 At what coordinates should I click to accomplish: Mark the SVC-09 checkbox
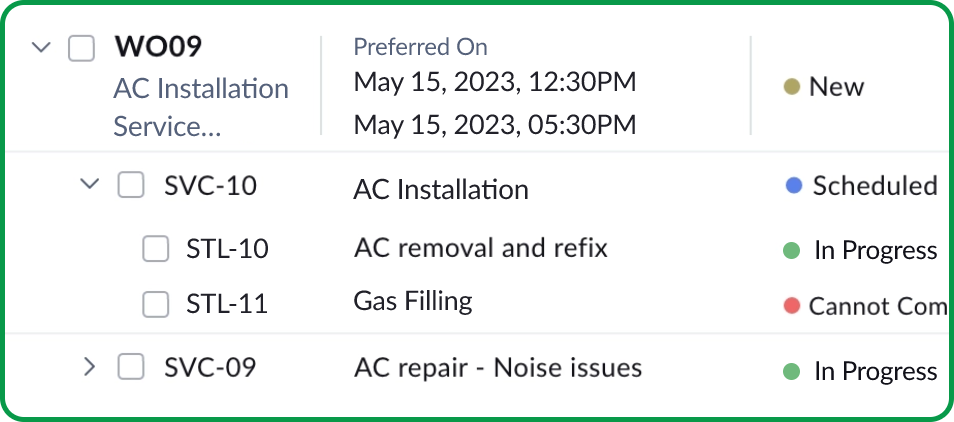(x=131, y=367)
